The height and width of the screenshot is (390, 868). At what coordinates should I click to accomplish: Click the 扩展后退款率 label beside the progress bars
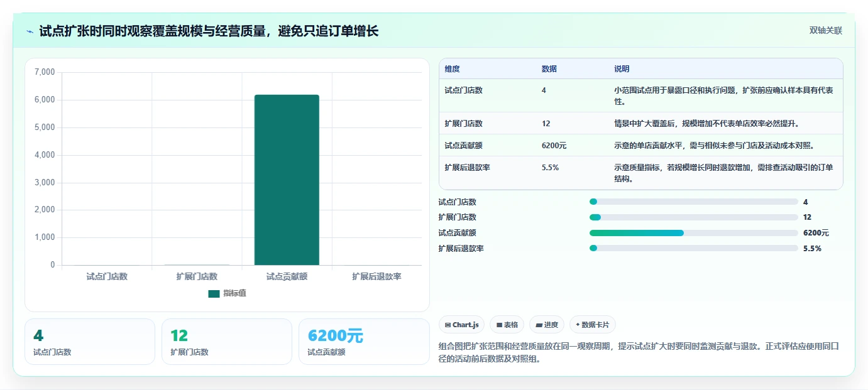(461, 248)
